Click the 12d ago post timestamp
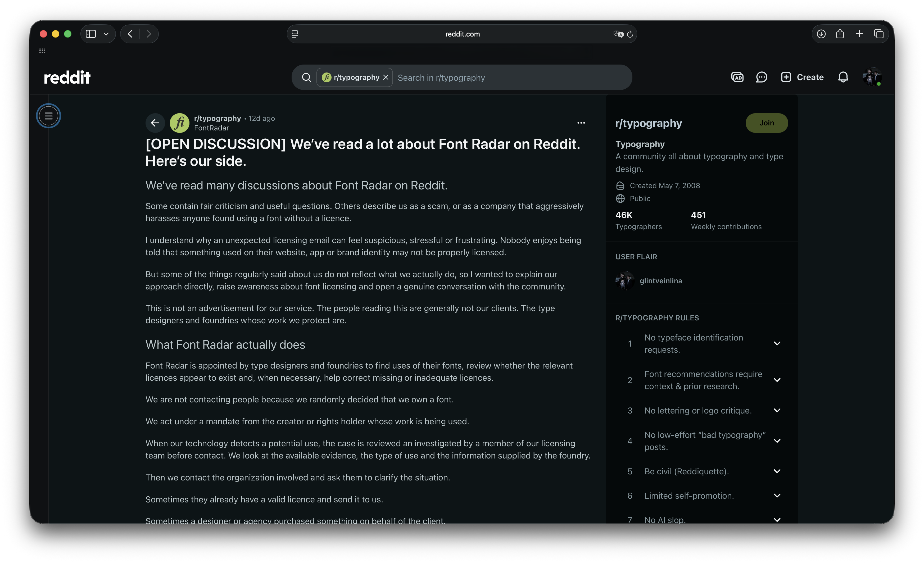Screen dimensions: 924x563 [262, 119]
